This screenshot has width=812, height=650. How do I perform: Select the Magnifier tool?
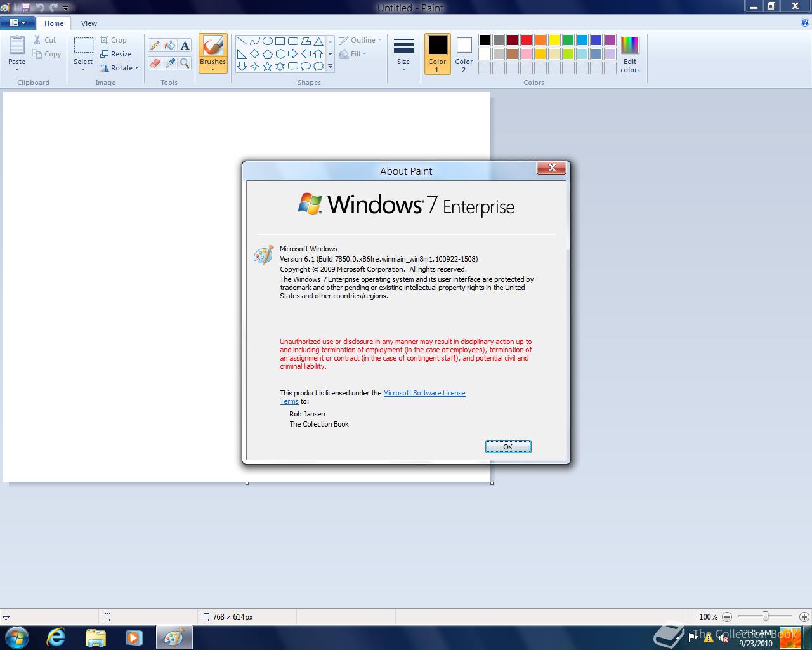[x=185, y=63]
